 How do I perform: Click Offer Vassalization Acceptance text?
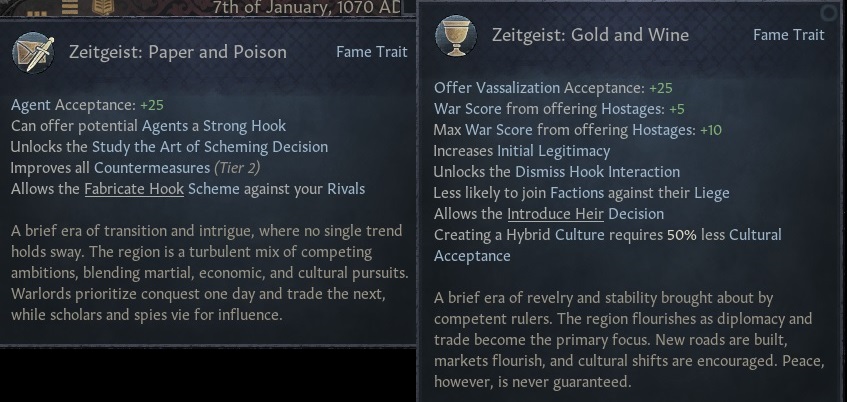(539, 87)
